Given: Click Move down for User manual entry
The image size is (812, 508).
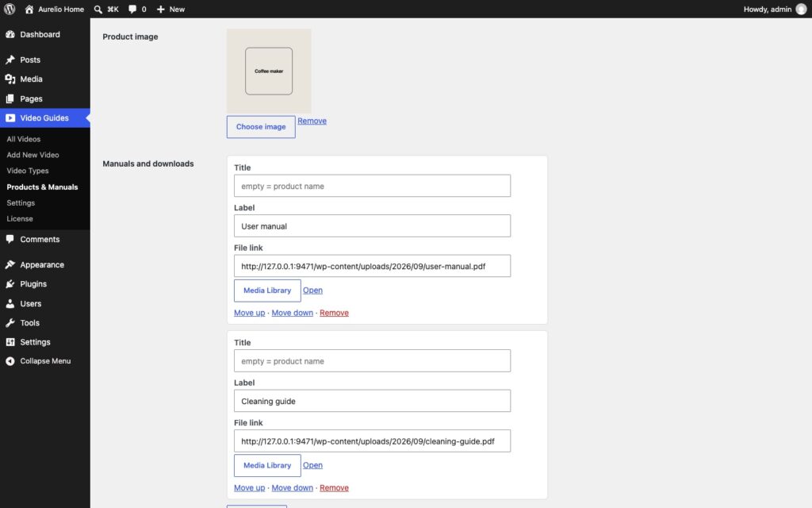Looking at the screenshot, I should pos(292,313).
